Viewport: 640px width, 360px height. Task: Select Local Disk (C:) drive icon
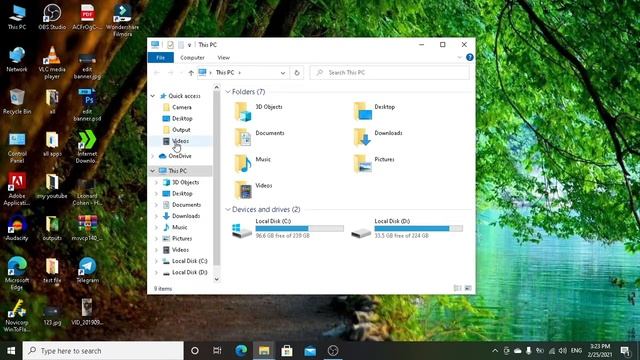pyautogui.click(x=242, y=231)
